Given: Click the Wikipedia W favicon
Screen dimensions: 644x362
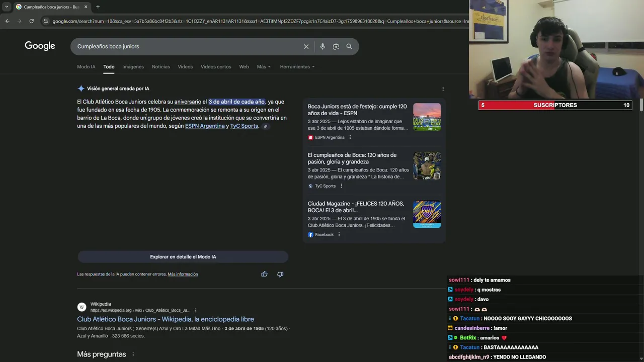Looking at the screenshot, I should (x=82, y=307).
